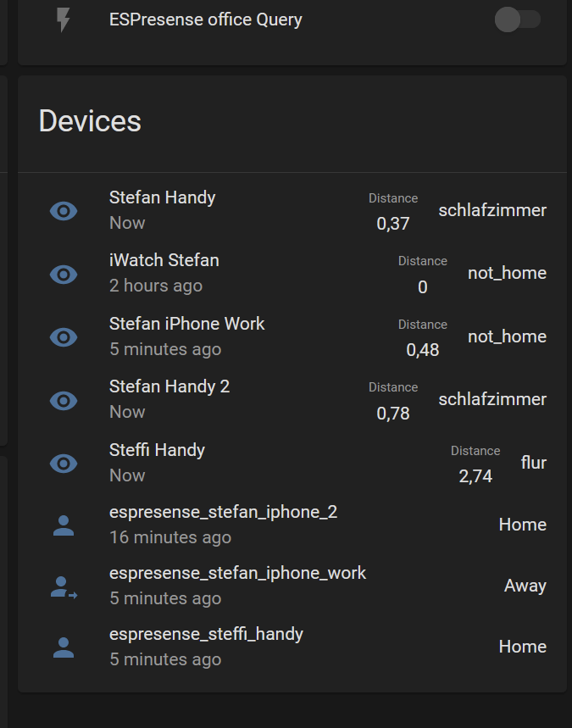Click the Away state of espresense_stefan_iphone_work
The image size is (572, 728).
(x=525, y=586)
